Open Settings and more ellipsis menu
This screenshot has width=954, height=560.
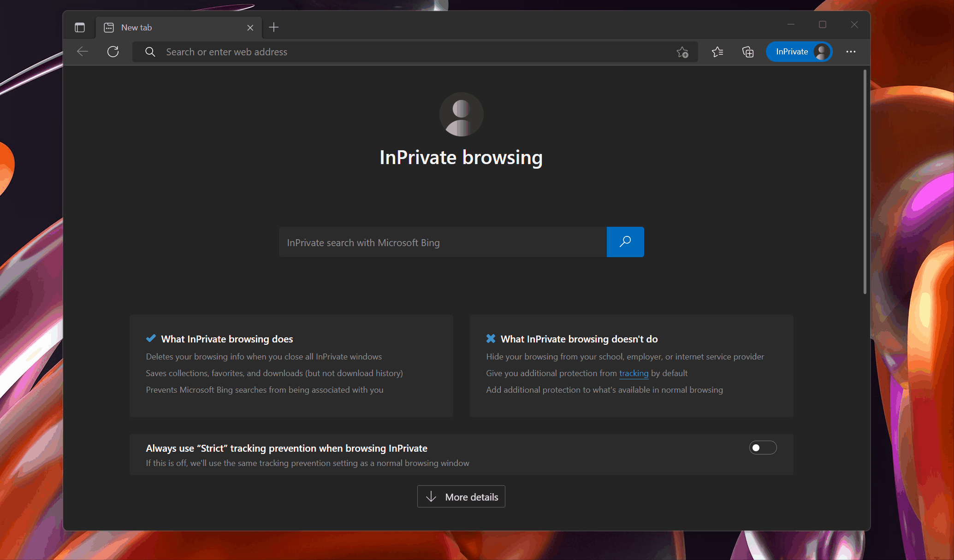851,52
